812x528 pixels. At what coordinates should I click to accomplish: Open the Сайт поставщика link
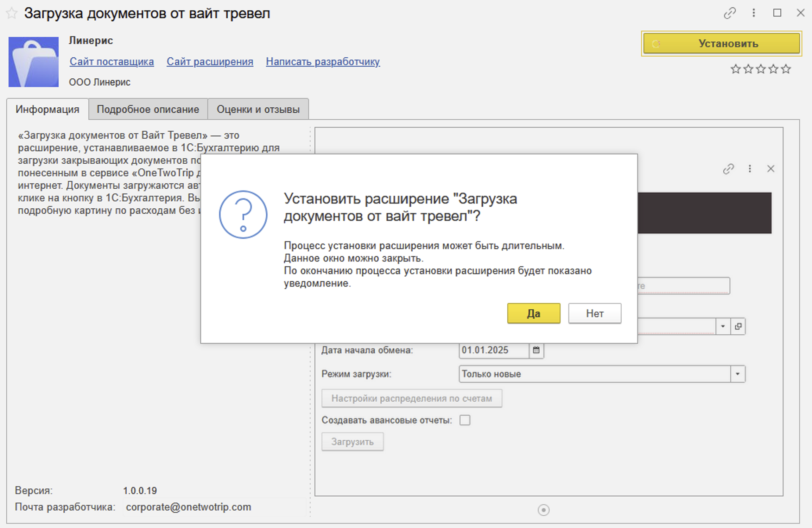tap(112, 62)
